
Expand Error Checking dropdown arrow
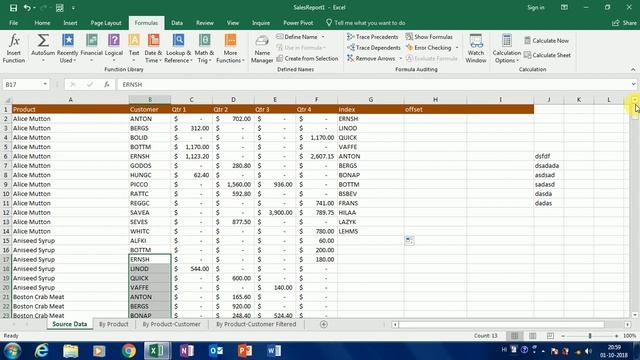click(457, 48)
